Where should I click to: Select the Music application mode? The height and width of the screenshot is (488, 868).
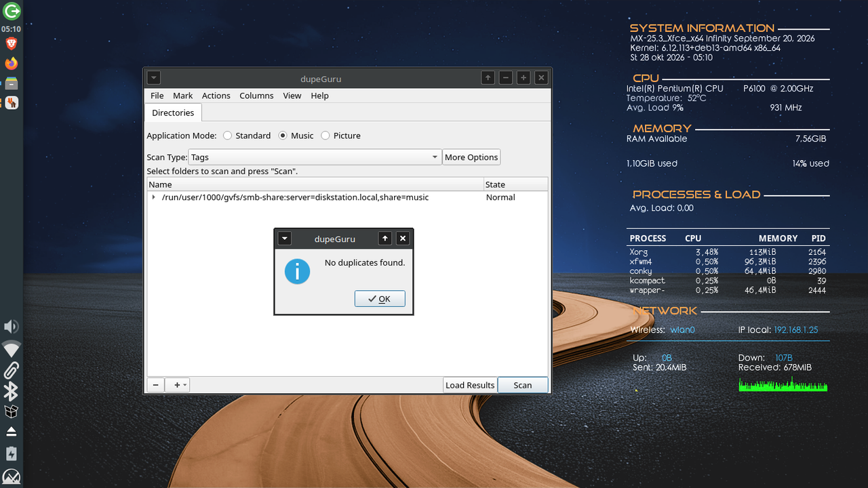tap(296, 136)
